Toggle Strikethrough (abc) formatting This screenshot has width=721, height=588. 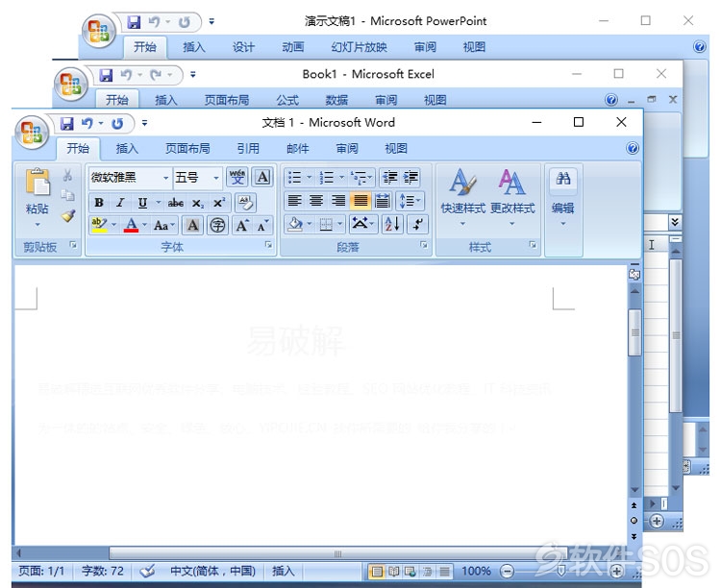tap(176, 203)
